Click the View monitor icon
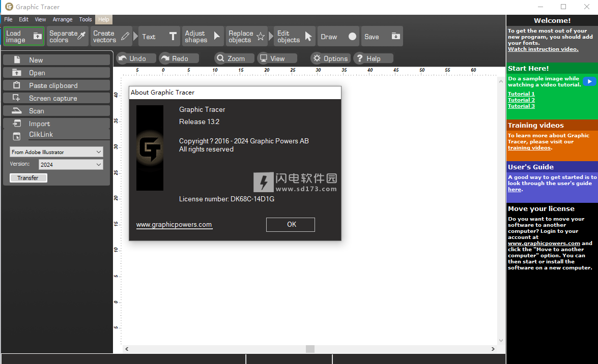This screenshot has height=364, width=598. (263, 58)
